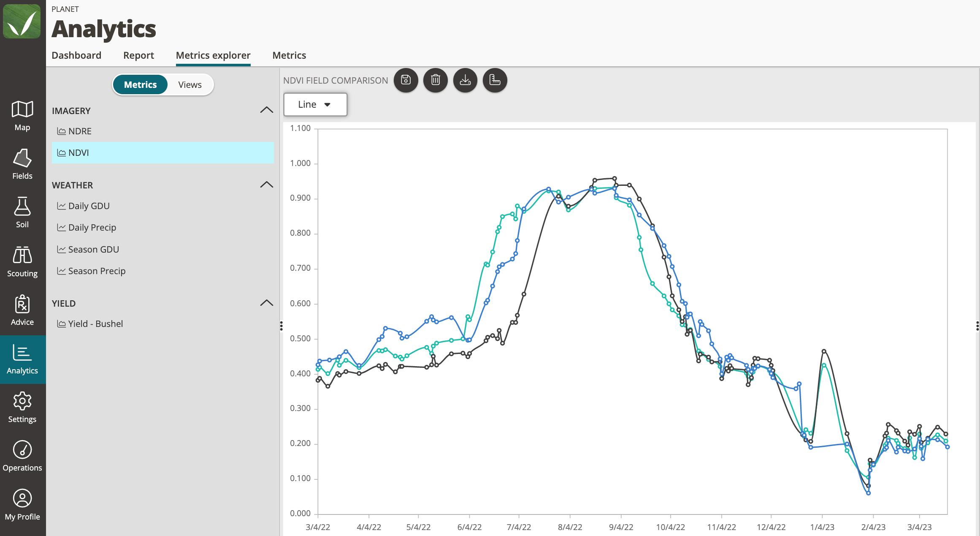Select the Report tab in navigation
980x536 pixels.
coord(138,55)
